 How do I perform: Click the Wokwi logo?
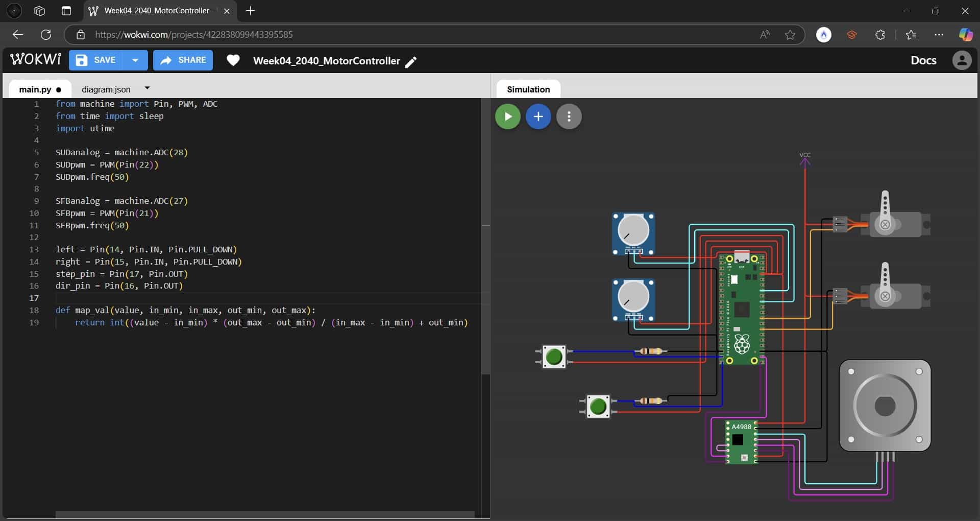(36, 60)
